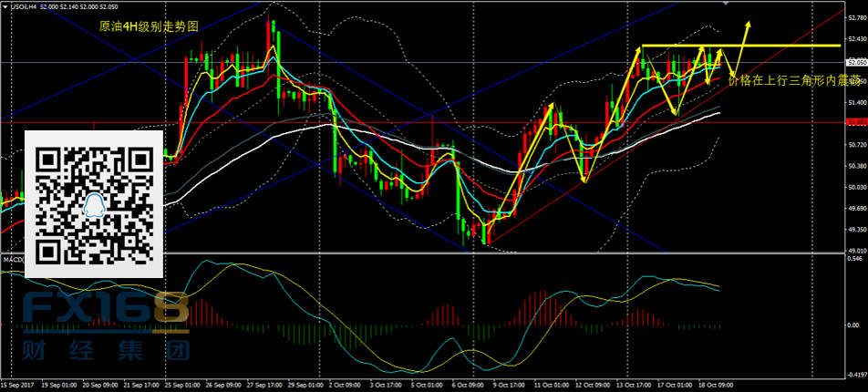Click the 52.780 price axis label
The image size is (868, 392).
pos(856,17)
